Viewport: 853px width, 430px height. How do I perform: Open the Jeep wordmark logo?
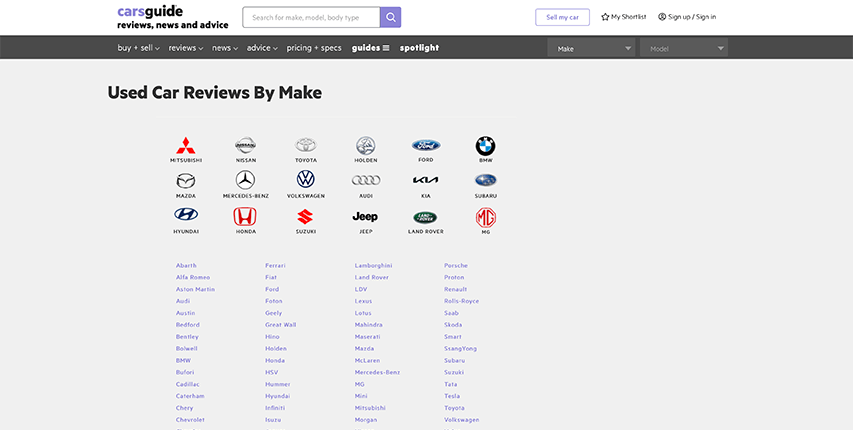pos(365,217)
